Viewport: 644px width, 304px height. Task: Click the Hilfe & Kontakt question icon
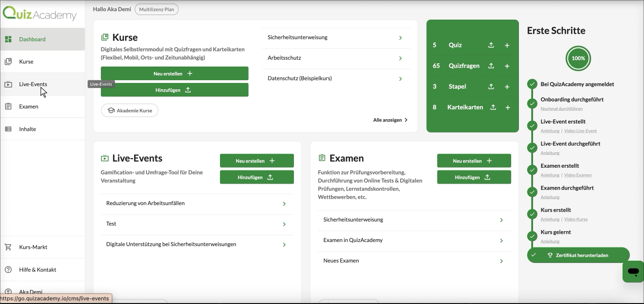(x=8, y=269)
